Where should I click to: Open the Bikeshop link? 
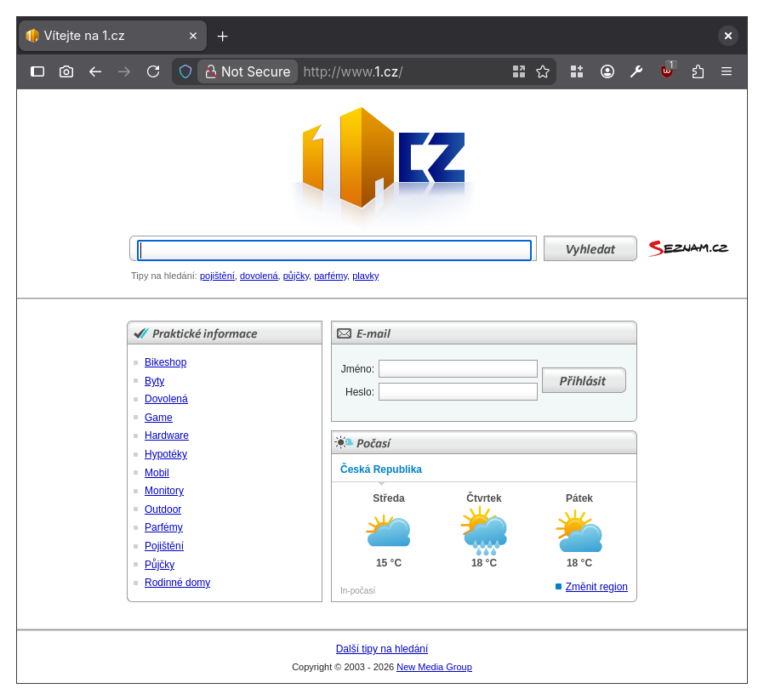pos(166,362)
